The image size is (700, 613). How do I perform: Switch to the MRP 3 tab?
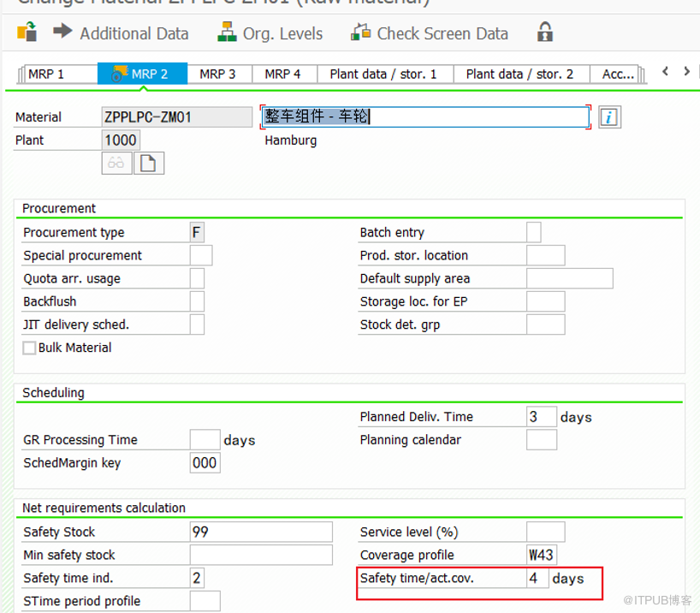(219, 74)
